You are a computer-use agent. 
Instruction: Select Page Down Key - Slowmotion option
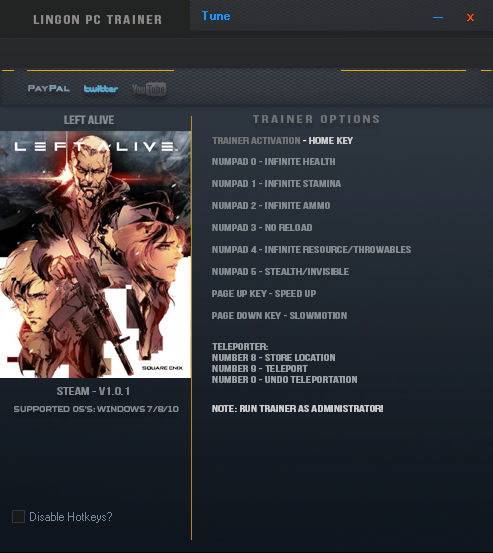[x=279, y=316]
